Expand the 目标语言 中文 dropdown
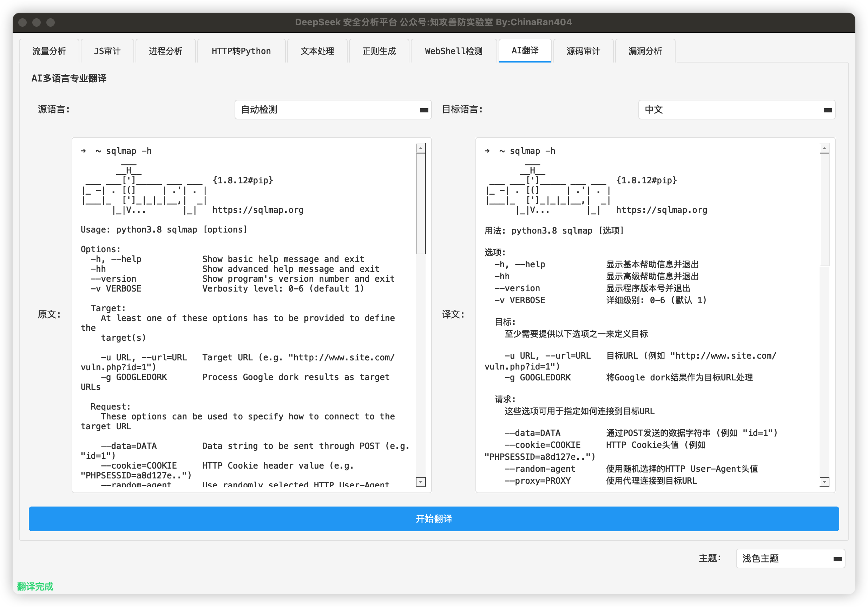868x607 pixels. click(x=736, y=110)
